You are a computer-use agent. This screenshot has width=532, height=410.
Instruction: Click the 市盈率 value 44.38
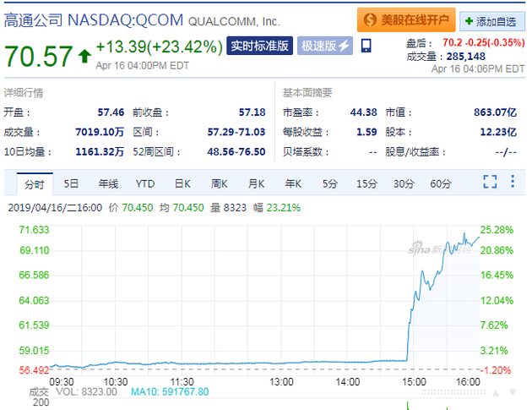coord(364,112)
